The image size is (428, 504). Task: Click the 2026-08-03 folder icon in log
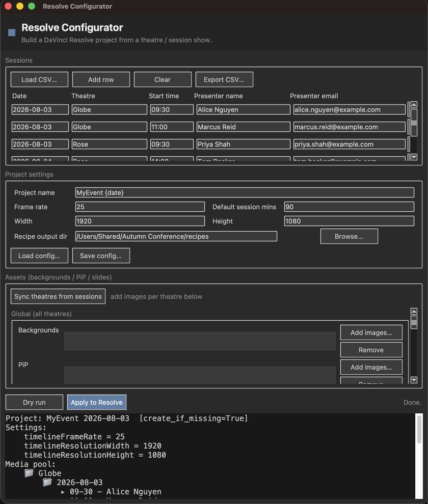(x=47, y=482)
